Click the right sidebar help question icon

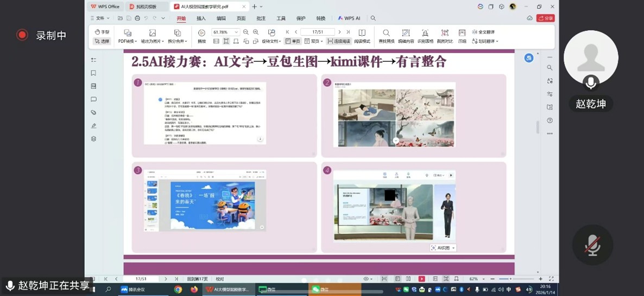point(550,120)
